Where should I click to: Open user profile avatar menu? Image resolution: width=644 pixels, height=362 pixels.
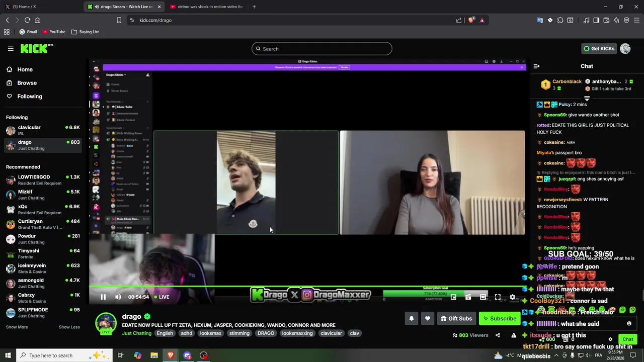pos(625,49)
